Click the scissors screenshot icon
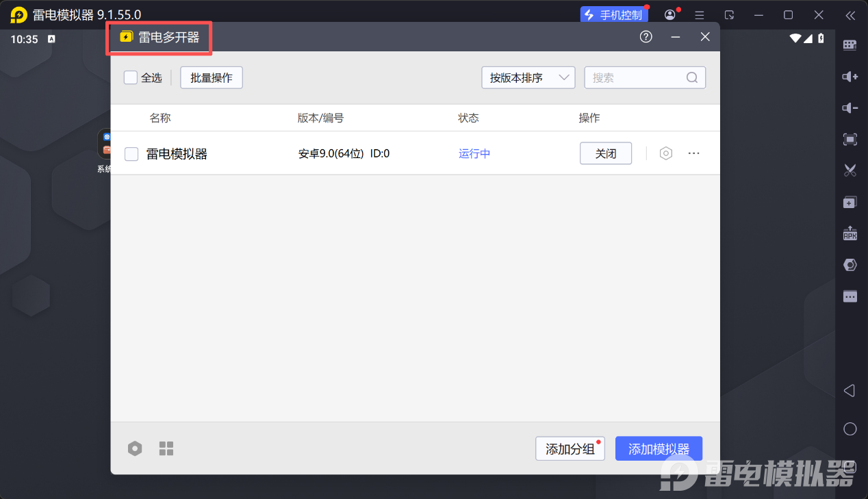Screen dimensions: 868x499 (x=850, y=170)
